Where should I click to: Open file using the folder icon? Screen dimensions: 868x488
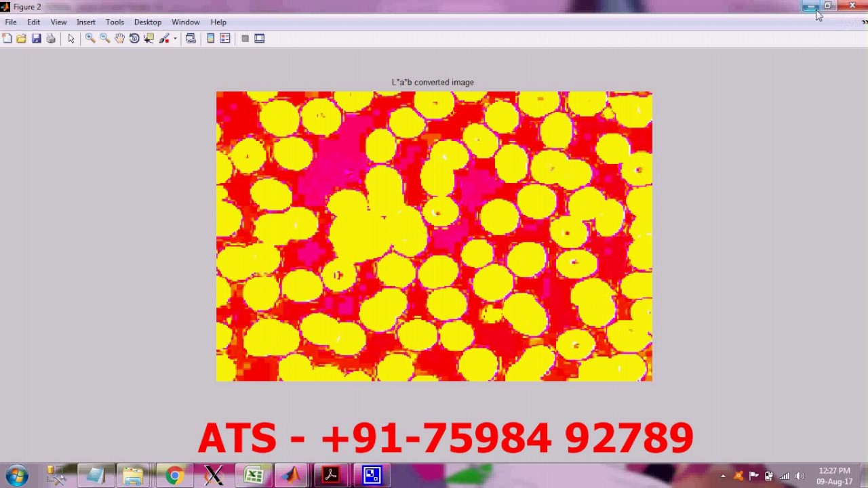pyautogui.click(x=22, y=39)
